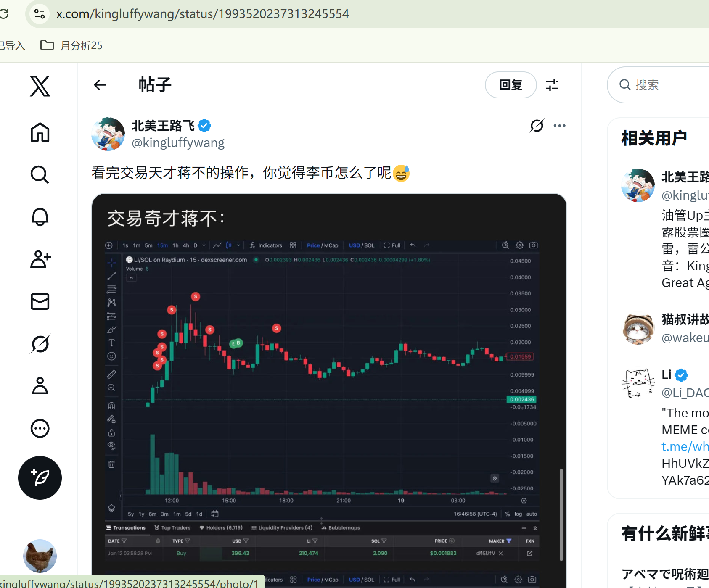
Task: Open site info icon in address bar
Action: coord(40,14)
